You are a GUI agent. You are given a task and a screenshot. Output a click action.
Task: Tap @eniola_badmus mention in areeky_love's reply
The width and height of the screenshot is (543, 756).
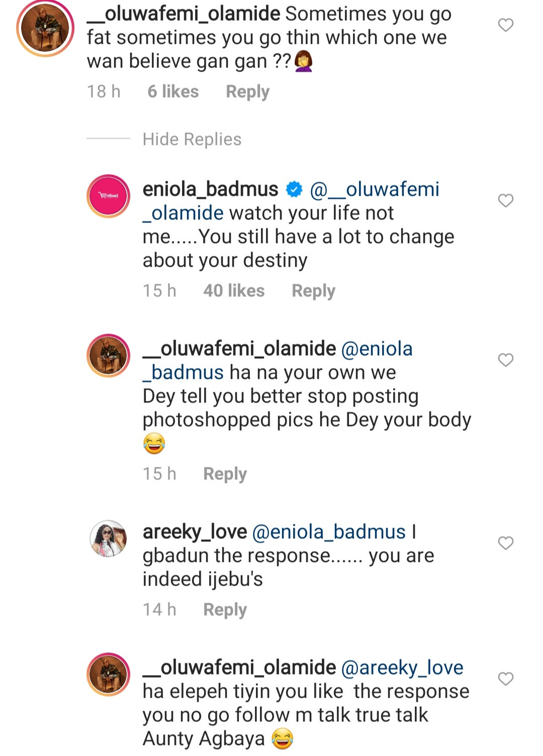coord(328,532)
